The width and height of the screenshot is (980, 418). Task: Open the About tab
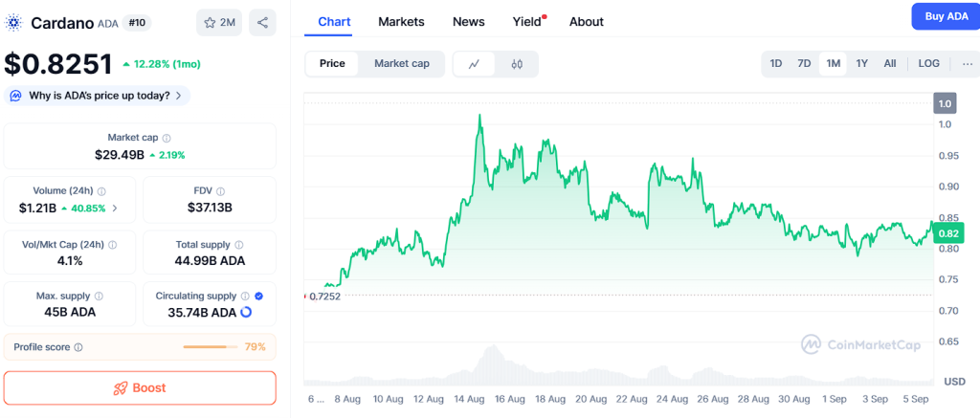pos(587,22)
